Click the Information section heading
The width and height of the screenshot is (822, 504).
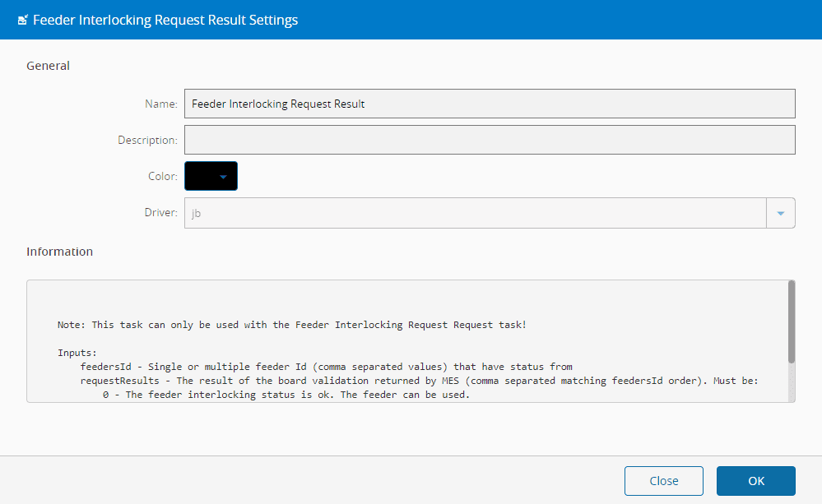pyautogui.click(x=59, y=252)
